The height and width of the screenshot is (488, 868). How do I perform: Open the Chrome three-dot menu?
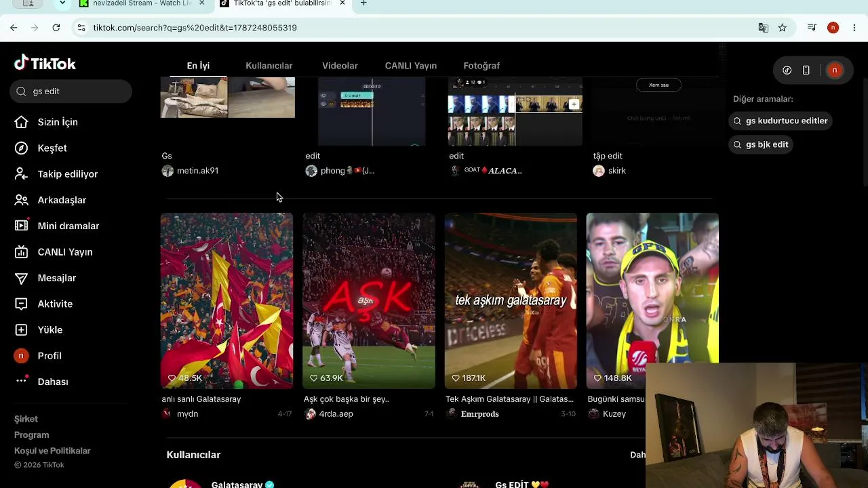[x=854, y=28]
